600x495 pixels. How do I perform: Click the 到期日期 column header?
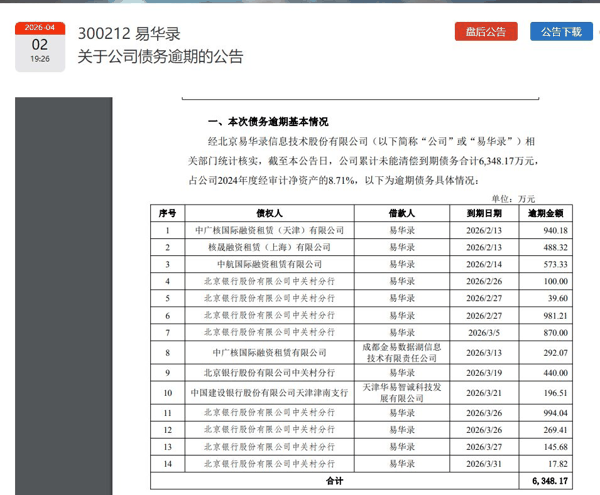click(483, 214)
